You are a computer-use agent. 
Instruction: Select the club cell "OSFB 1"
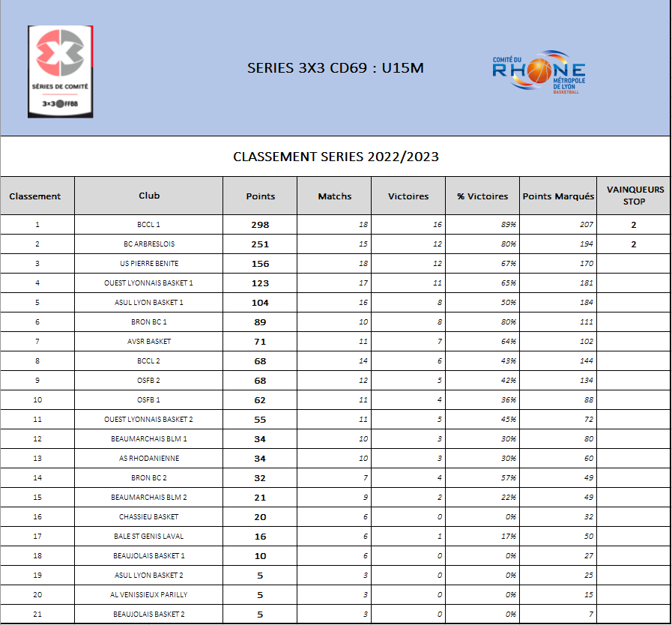[x=149, y=400]
